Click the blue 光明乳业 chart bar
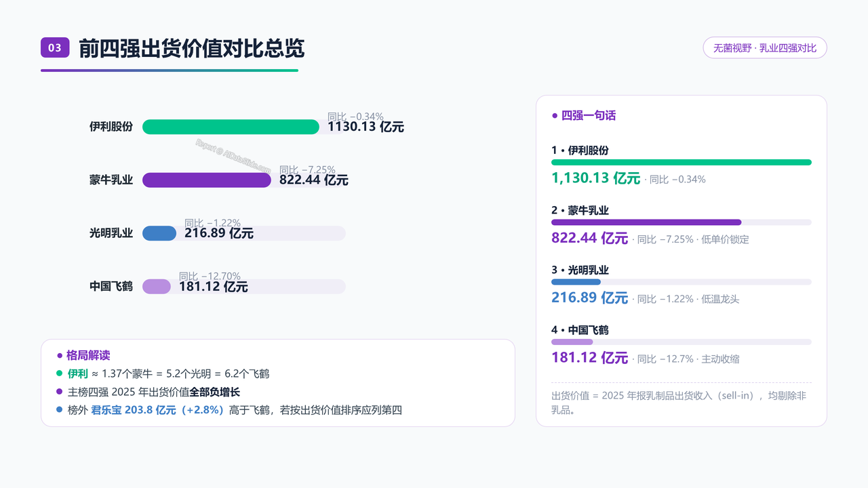 tap(159, 233)
